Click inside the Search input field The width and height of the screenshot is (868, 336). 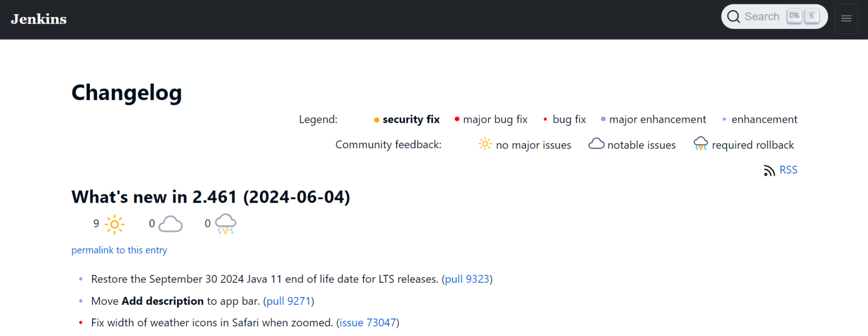coord(762,16)
